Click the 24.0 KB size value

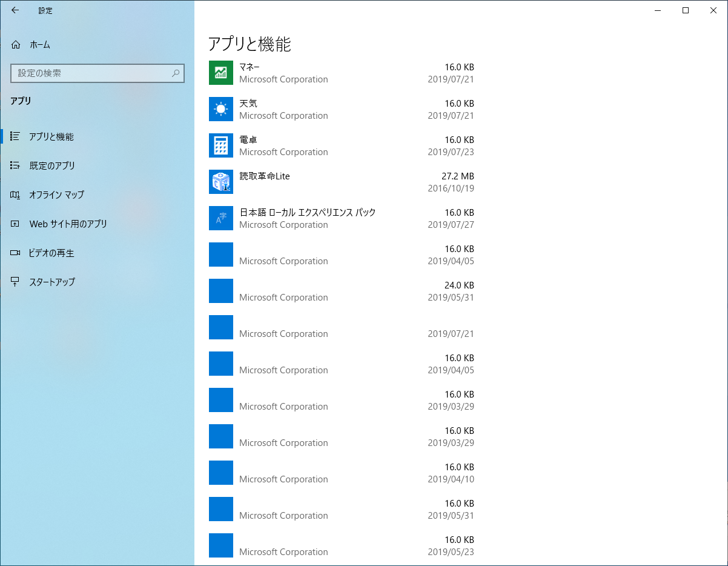(x=459, y=285)
